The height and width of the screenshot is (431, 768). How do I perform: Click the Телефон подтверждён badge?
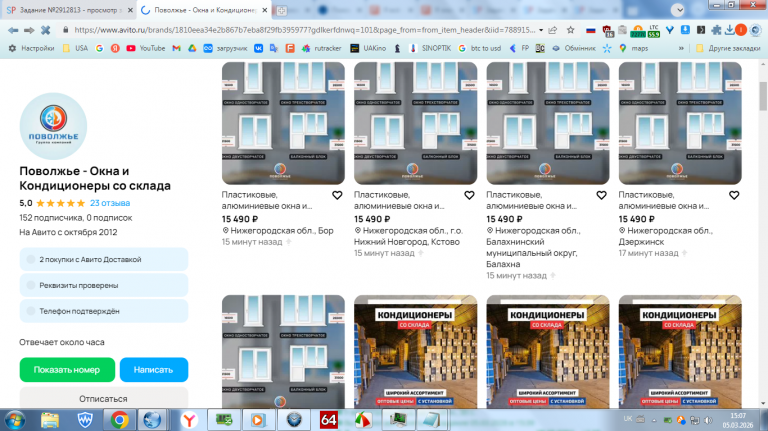104,311
